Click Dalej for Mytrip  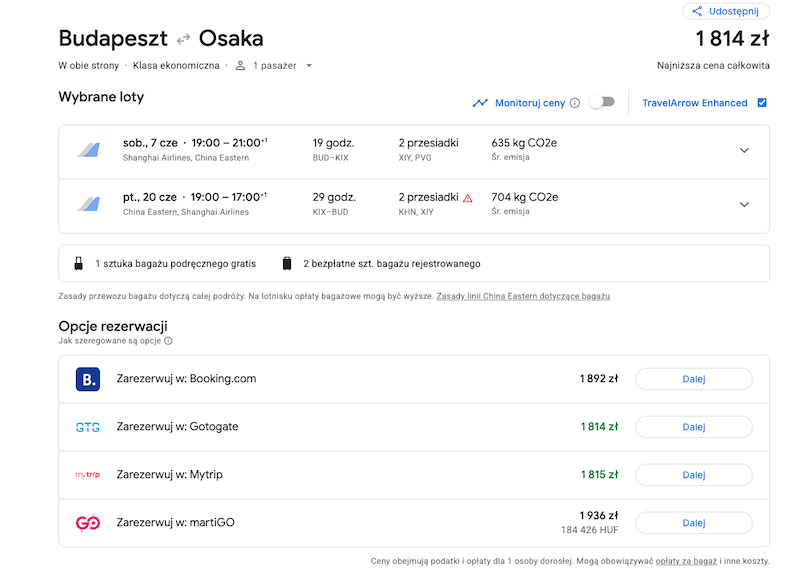coord(694,475)
